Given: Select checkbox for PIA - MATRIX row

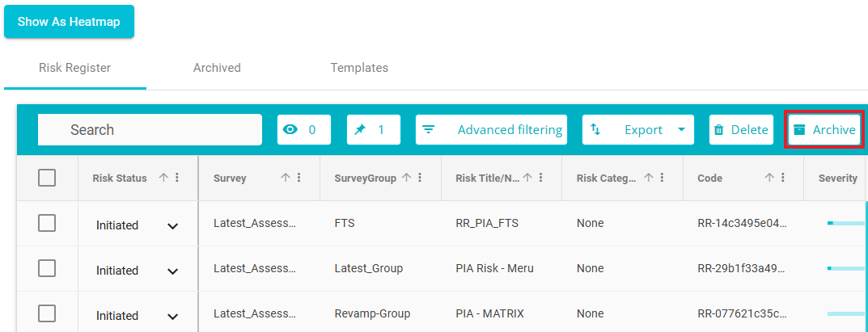Looking at the screenshot, I should (x=47, y=313).
